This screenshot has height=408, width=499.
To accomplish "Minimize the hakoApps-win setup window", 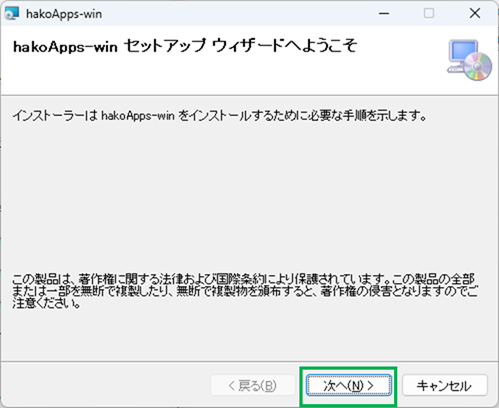I will click(x=384, y=14).
